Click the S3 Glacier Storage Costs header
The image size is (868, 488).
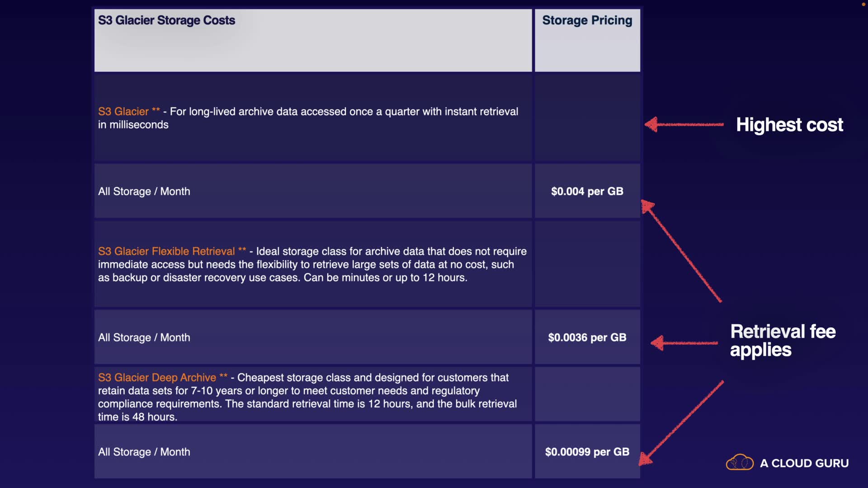[166, 20]
